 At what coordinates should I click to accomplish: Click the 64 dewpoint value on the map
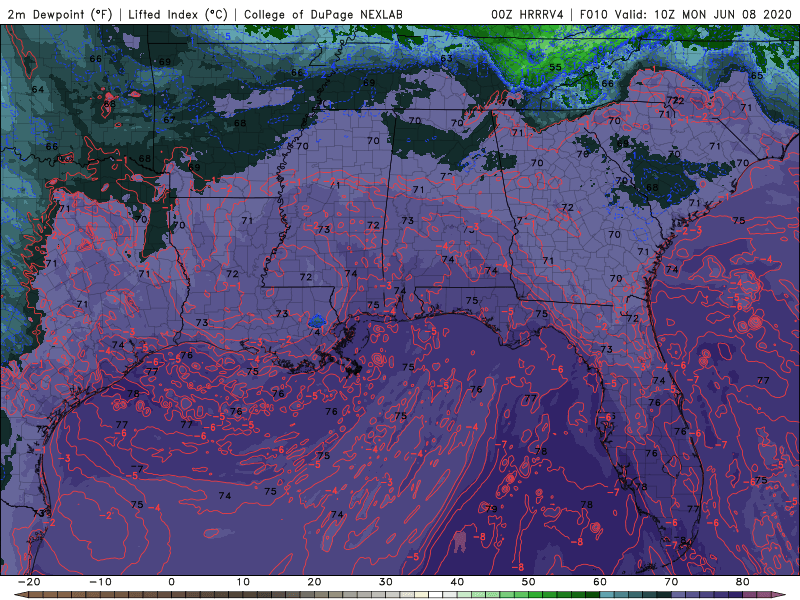click(x=38, y=89)
